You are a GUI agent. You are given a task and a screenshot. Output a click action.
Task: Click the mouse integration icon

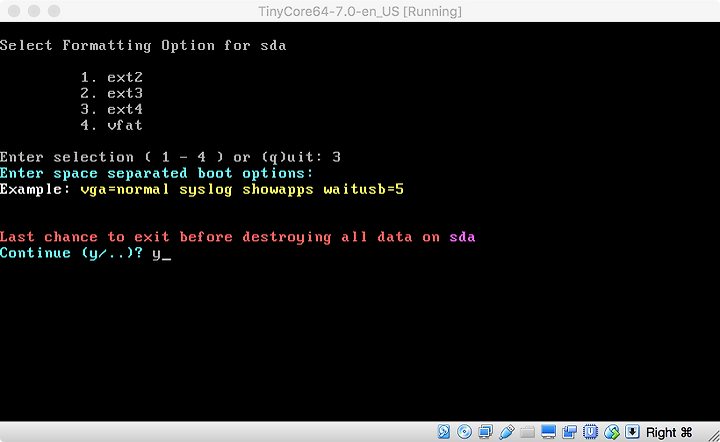tap(612, 432)
